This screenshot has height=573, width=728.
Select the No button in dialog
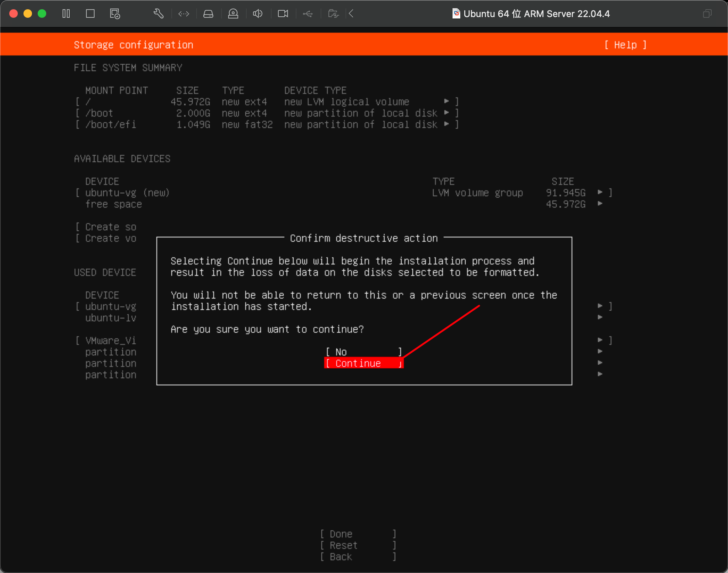364,352
